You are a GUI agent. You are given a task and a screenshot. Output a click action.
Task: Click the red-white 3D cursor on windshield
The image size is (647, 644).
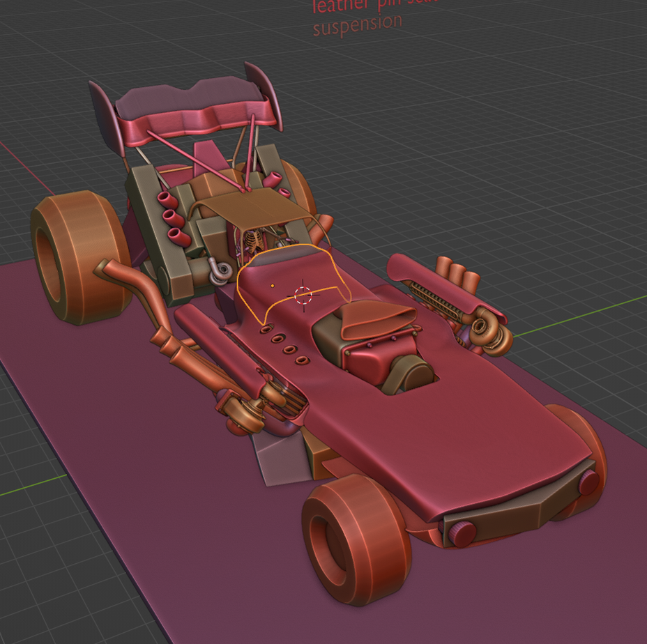point(303,295)
